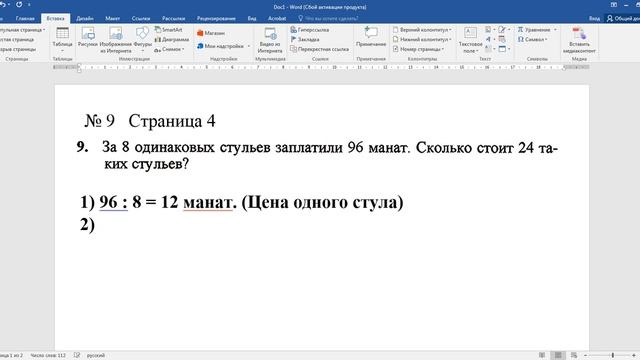
Task: Click Видео из Интернета (Online Video)
Action: 270,40
